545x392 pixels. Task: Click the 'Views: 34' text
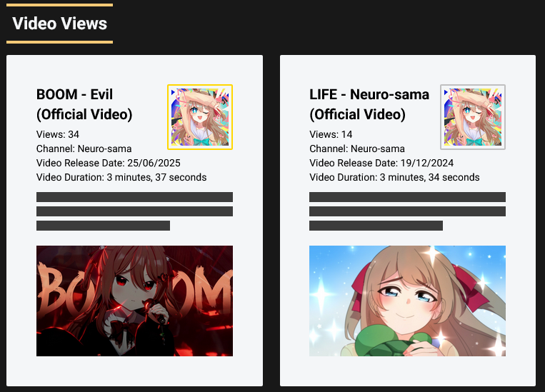tap(58, 134)
